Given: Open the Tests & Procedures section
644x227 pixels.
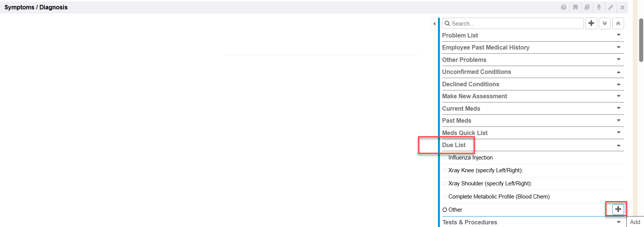Looking at the screenshot, I should click(470, 222).
